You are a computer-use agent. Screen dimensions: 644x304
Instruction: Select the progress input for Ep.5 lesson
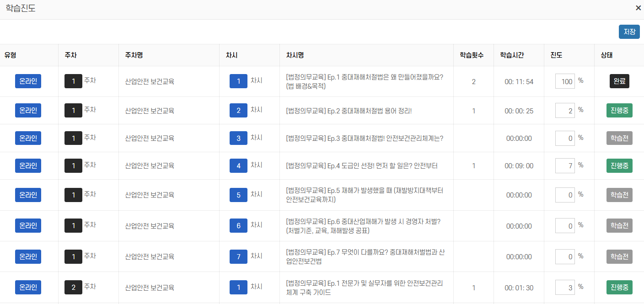click(565, 195)
